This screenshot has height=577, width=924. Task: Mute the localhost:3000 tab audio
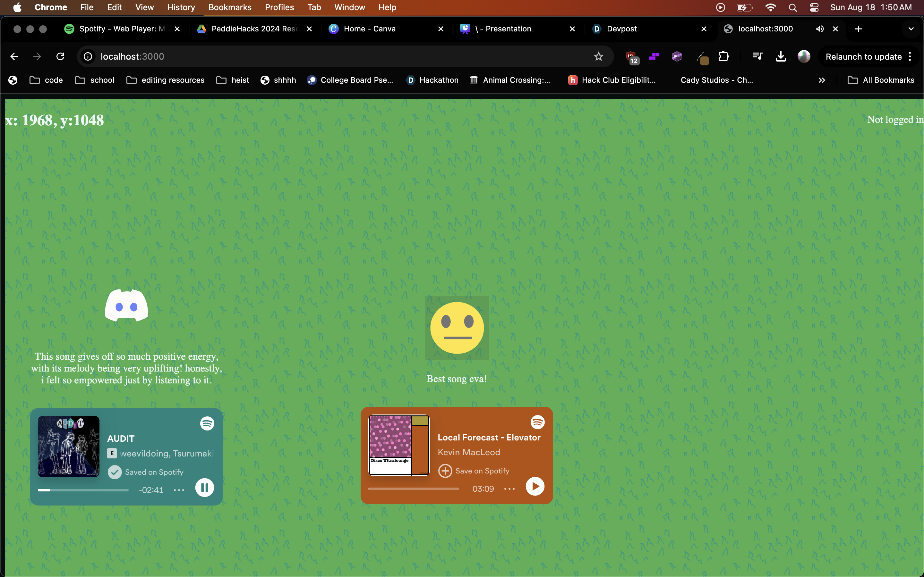819,29
